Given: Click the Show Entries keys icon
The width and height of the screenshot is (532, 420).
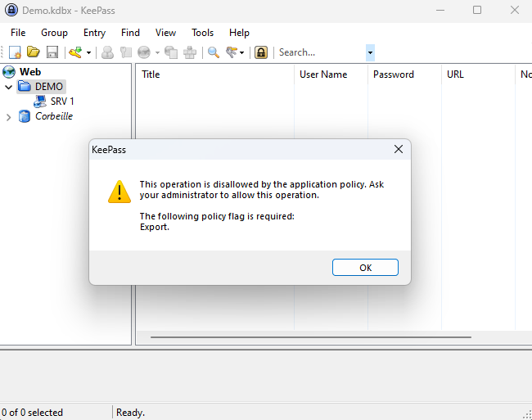Looking at the screenshot, I should [232, 52].
